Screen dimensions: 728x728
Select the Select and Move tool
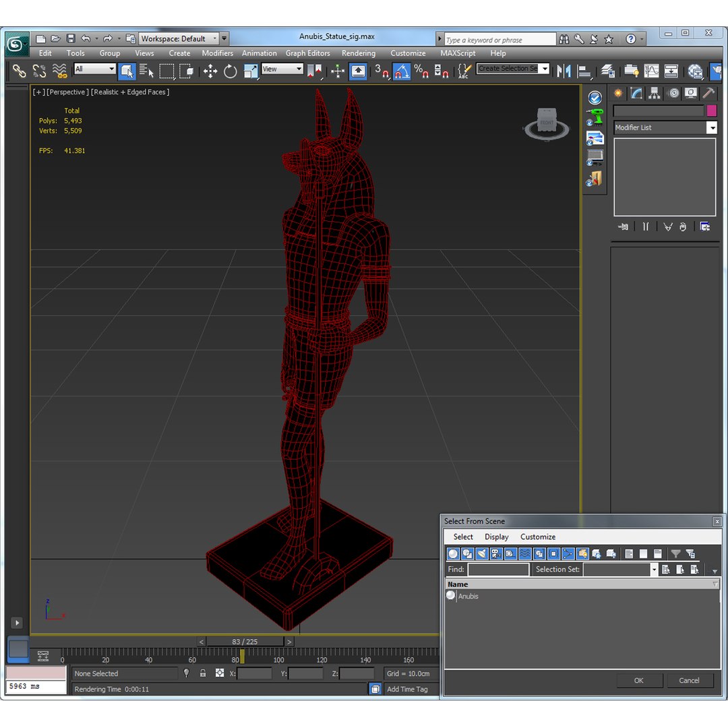click(210, 71)
